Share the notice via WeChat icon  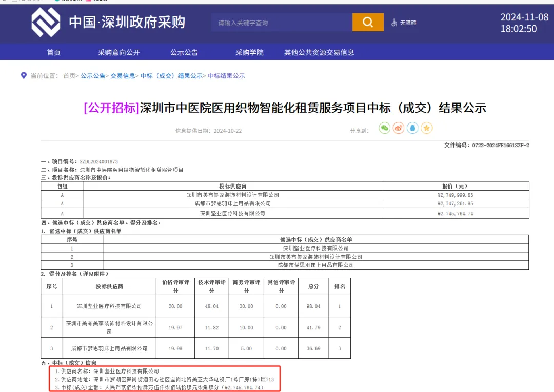point(385,128)
